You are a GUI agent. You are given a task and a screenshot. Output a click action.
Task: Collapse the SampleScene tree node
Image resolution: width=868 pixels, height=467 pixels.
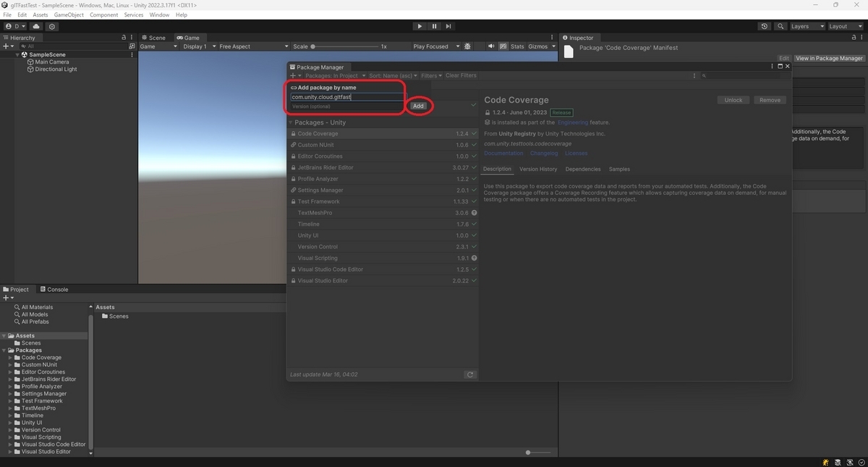[17, 54]
